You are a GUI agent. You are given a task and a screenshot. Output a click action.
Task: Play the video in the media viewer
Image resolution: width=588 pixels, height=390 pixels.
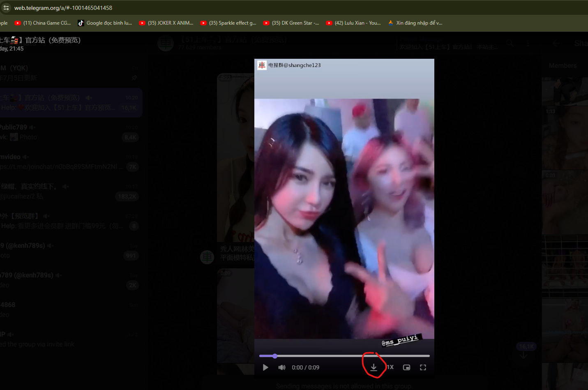tap(265, 367)
